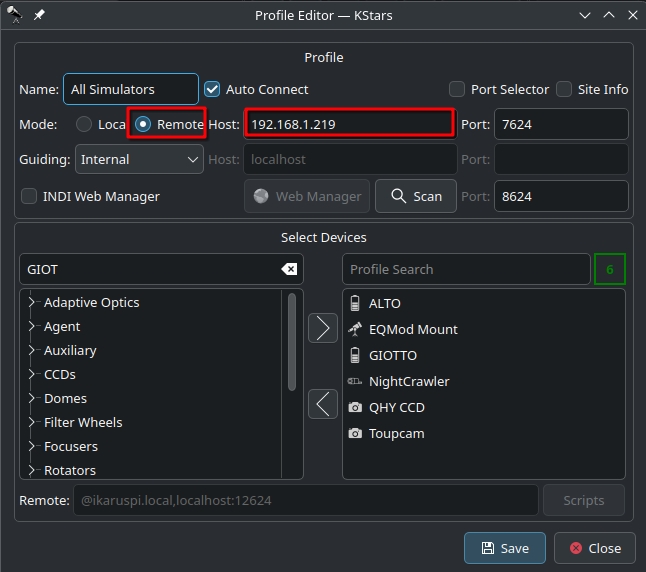Expand the Domes category
Screen dimensions: 646x572
click(32, 398)
